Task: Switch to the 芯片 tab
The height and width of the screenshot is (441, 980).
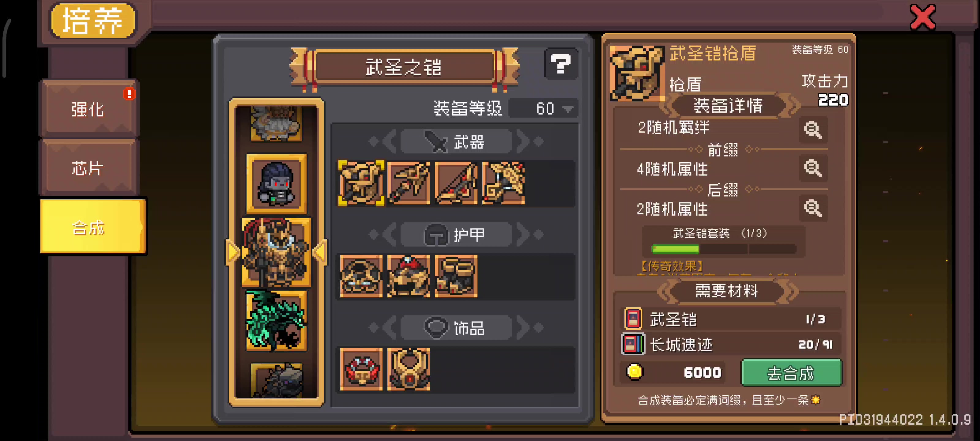Action: (x=88, y=168)
